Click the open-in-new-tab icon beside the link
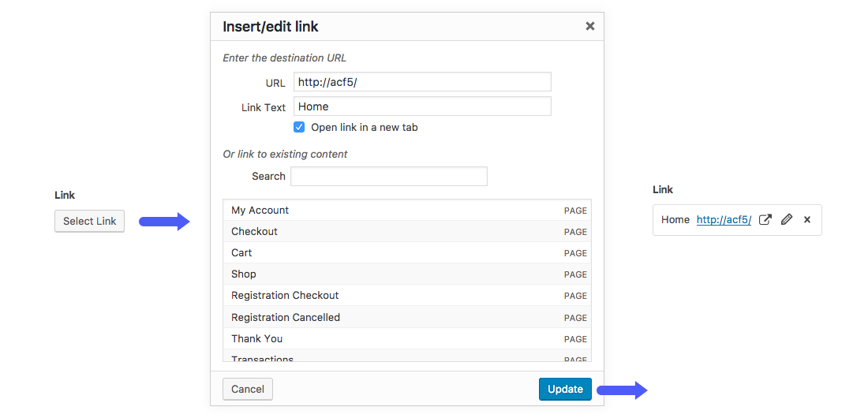Image resolution: width=868 pixels, height=418 pixels. (765, 220)
